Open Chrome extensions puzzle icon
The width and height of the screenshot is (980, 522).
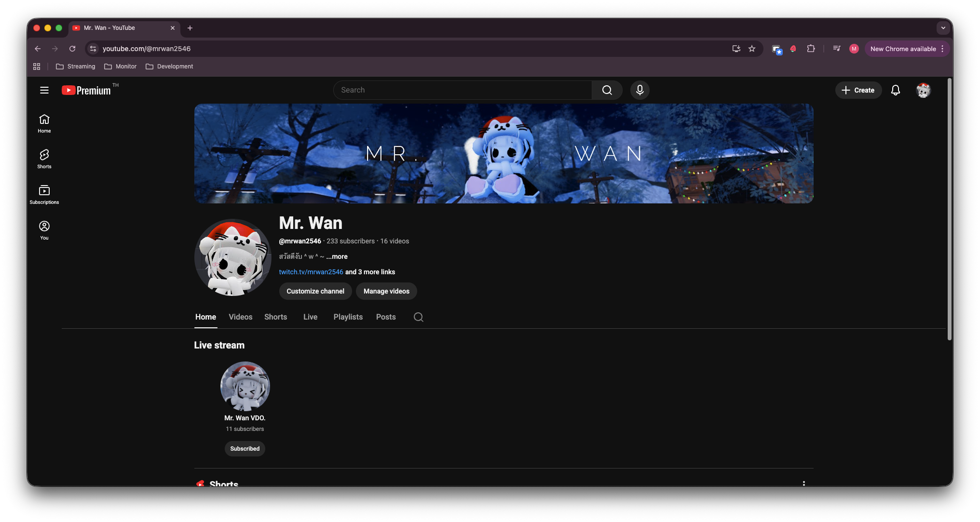(811, 49)
